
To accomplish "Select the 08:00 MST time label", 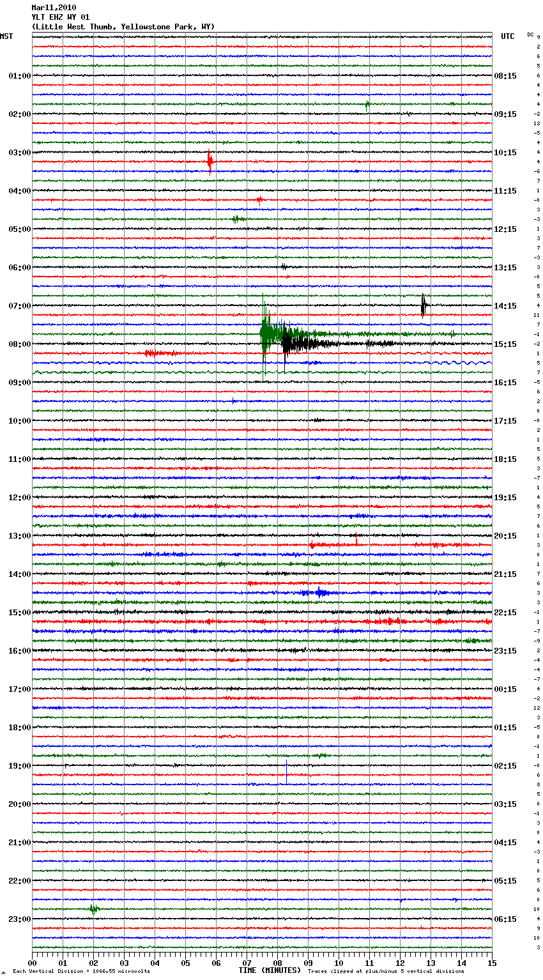I will 20,344.
